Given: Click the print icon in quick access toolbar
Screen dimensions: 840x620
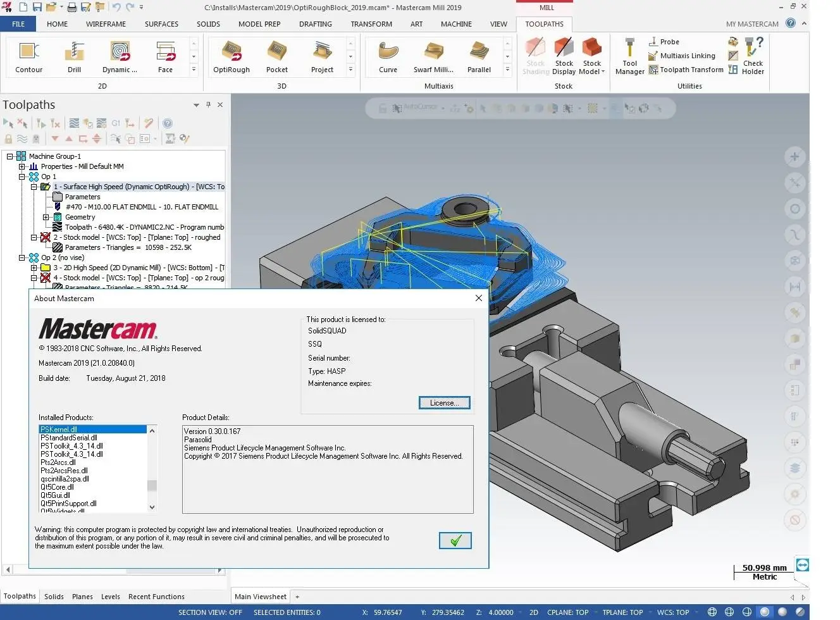Looking at the screenshot, I should [x=72, y=8].
